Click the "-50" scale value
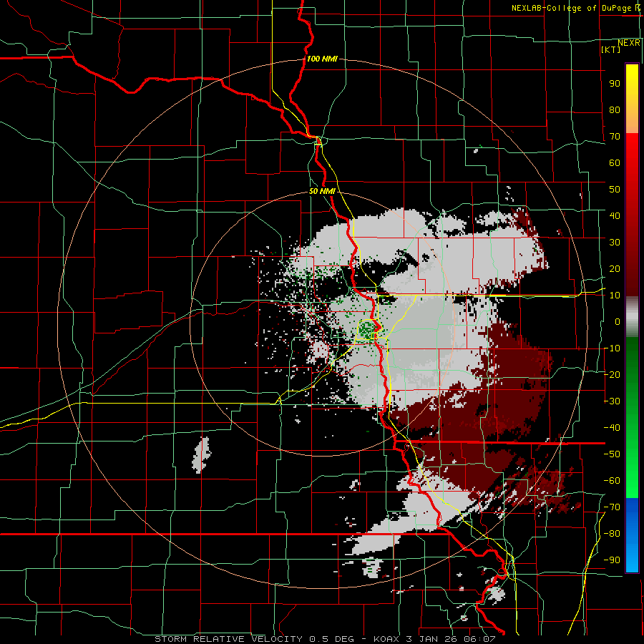644x644 pixels. point(612,454)
